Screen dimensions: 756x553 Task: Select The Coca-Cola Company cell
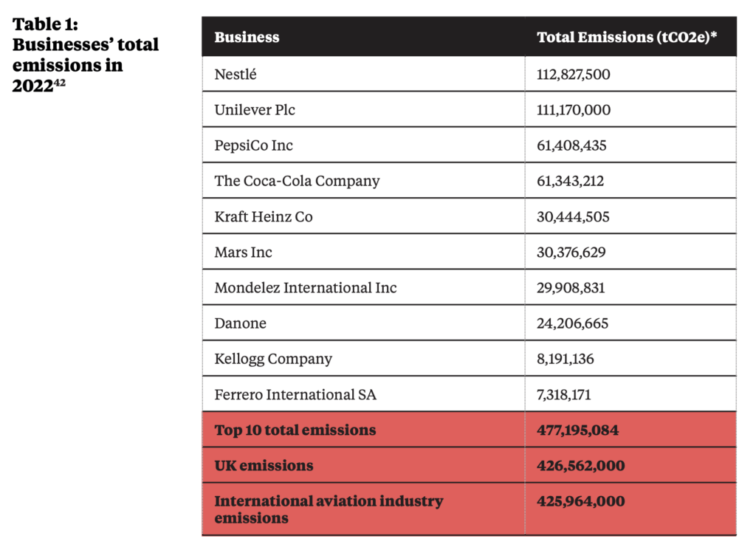pos(297,181)
